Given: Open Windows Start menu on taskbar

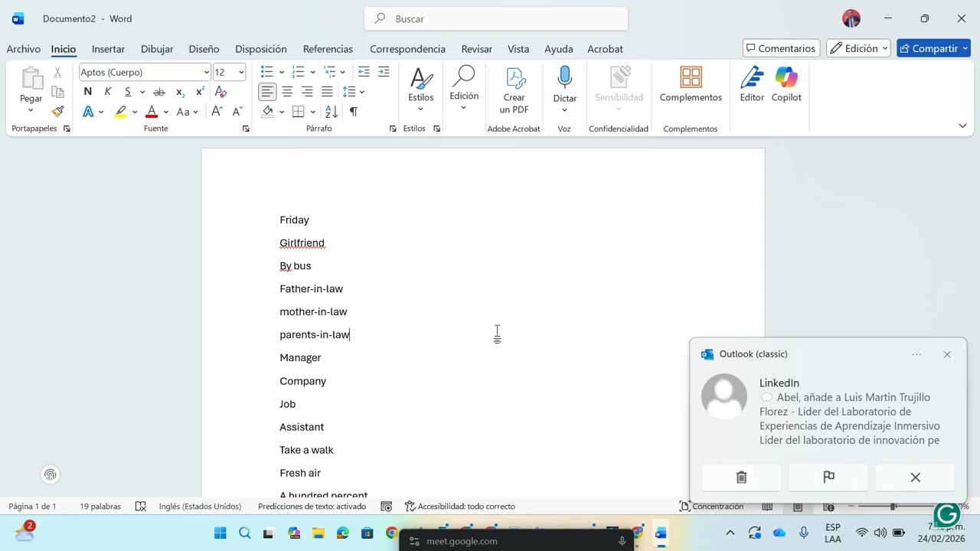Looking at the screenshot, I should point(220,533).
